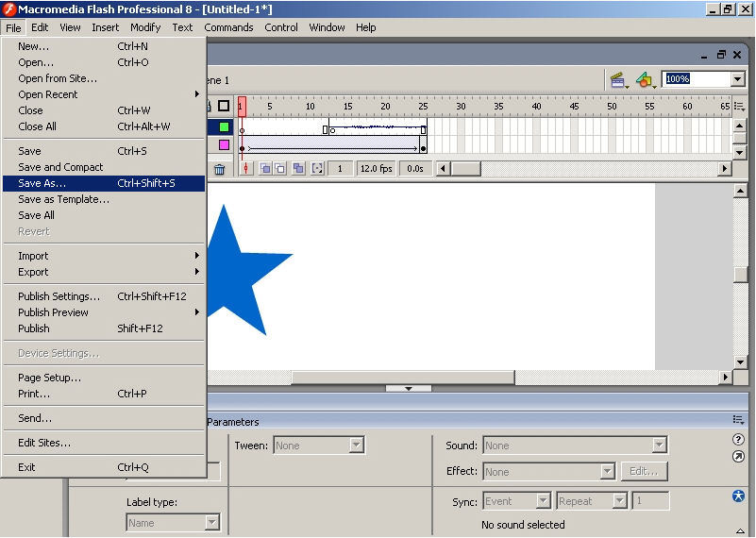
Task: Choose Save as Template... entry
Action: pos(104,199)
